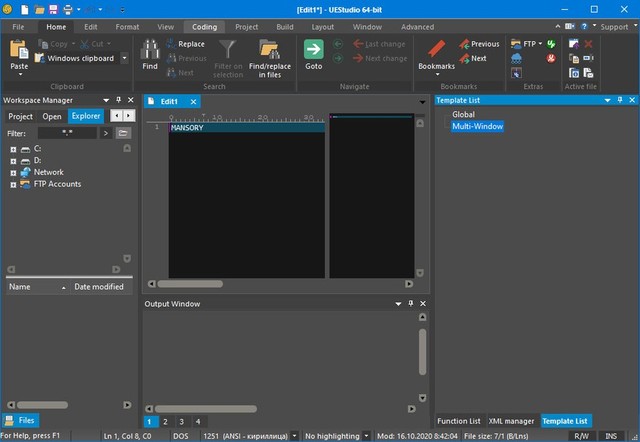Expand the C: drive tree node
The height and width of the screenshot is (442, 640).
pyautogui.click(x=14, y=149)
